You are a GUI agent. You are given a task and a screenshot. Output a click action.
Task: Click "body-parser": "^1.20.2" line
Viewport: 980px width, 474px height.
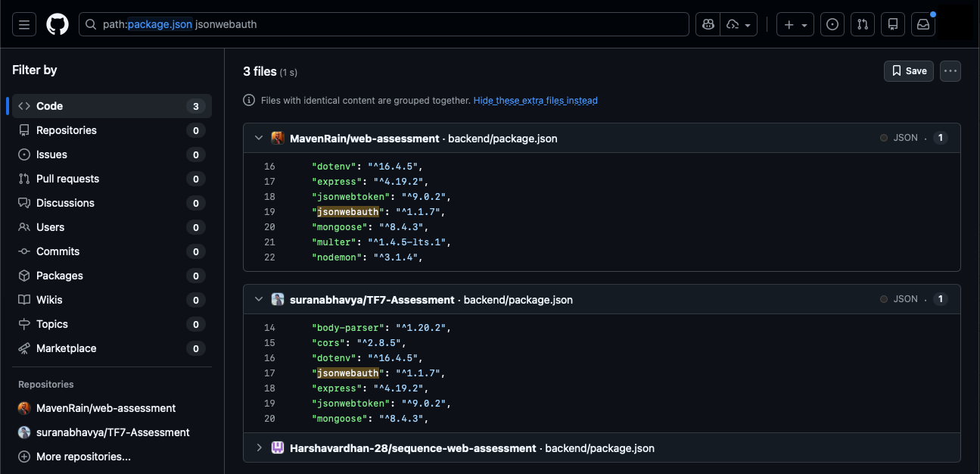coord(381,328)
